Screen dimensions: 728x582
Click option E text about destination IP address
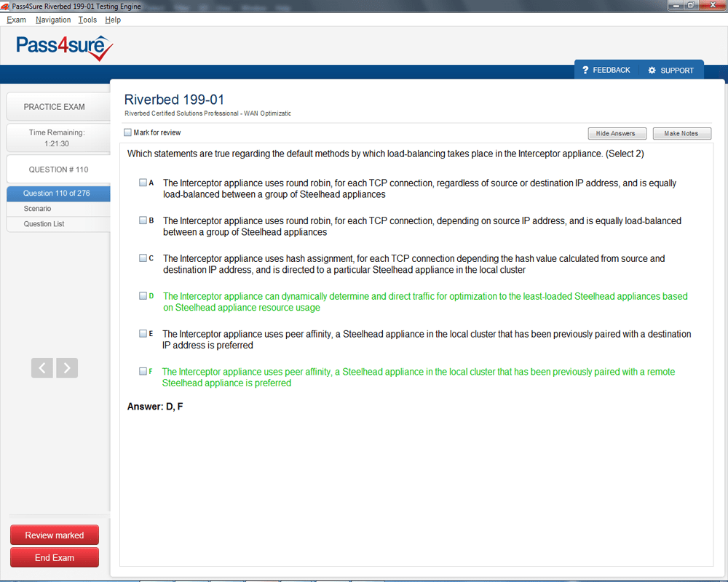click(427, 339)
